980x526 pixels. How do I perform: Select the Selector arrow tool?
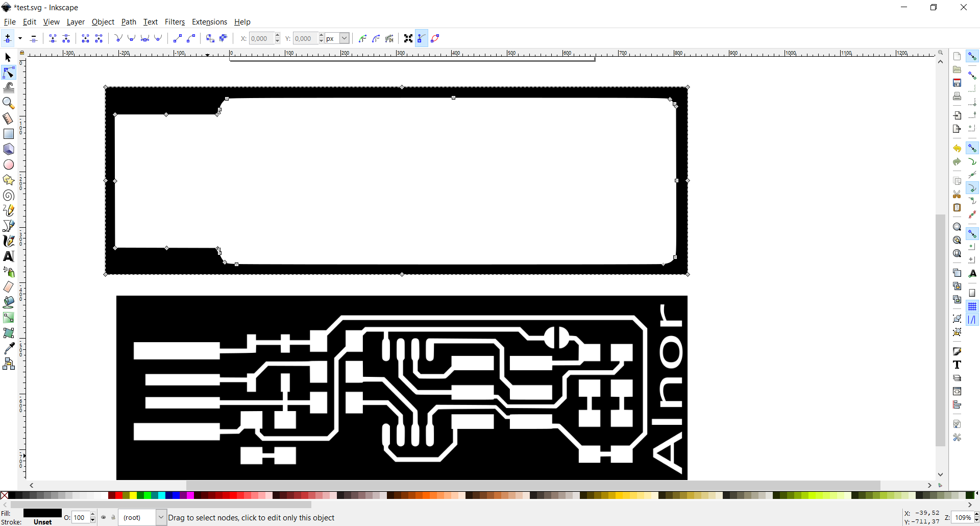[8, 57]
